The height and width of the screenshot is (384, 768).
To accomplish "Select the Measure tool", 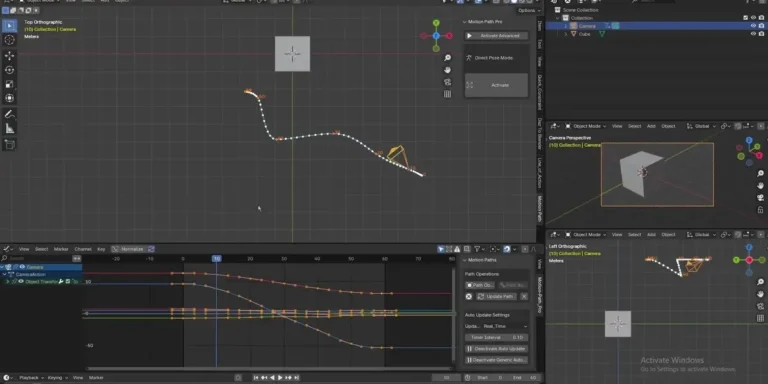I will point(9,128).
